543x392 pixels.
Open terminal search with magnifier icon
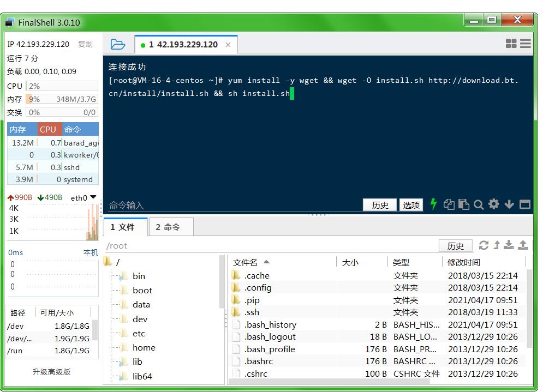tap(479, 204)
